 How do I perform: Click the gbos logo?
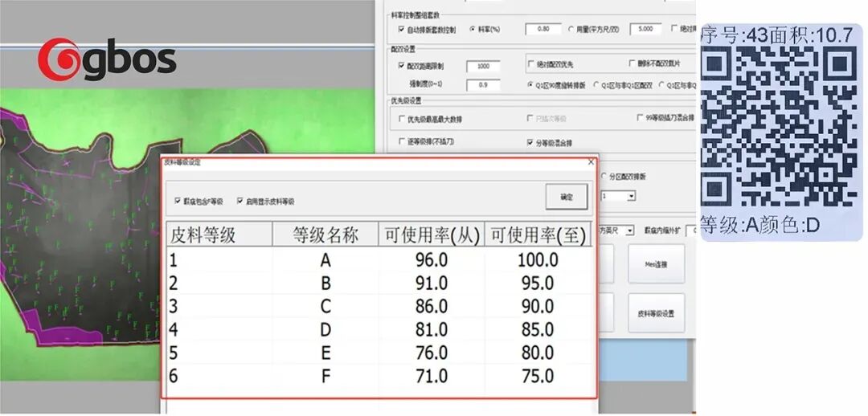coord(107,59)
